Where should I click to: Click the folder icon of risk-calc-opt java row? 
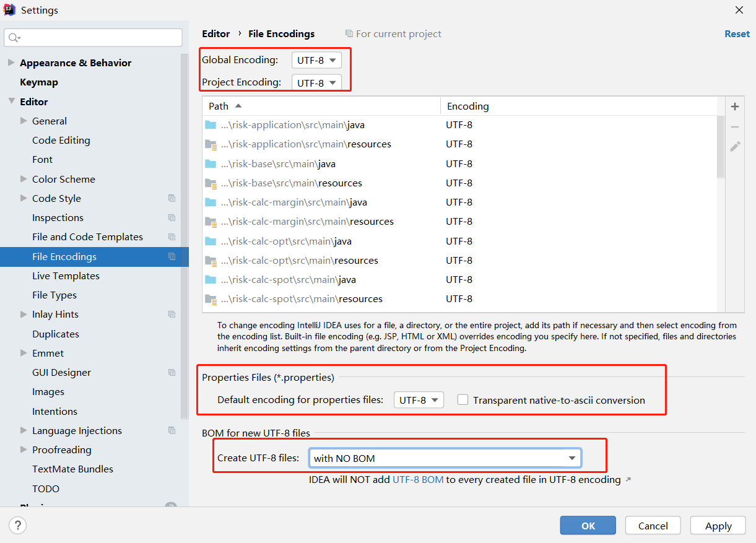211,241
